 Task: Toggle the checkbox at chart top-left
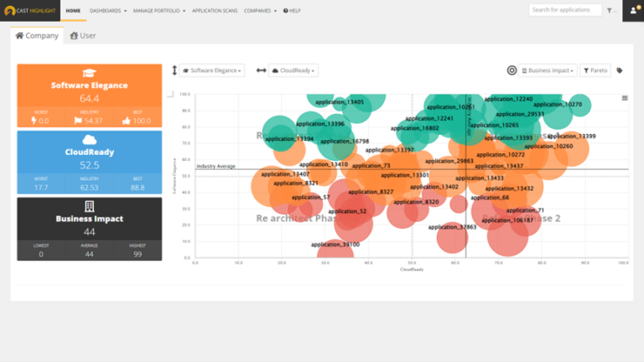click(x=170, y=94)
